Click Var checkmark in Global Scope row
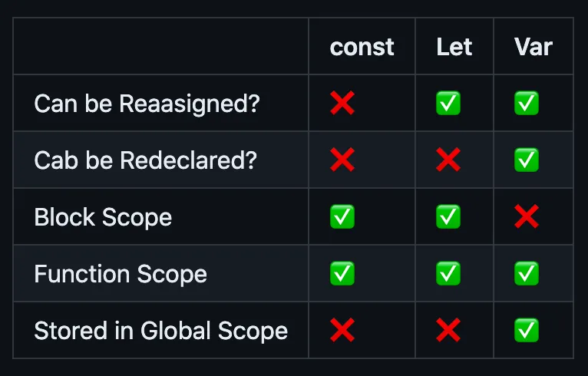 [x=527, y=330]
